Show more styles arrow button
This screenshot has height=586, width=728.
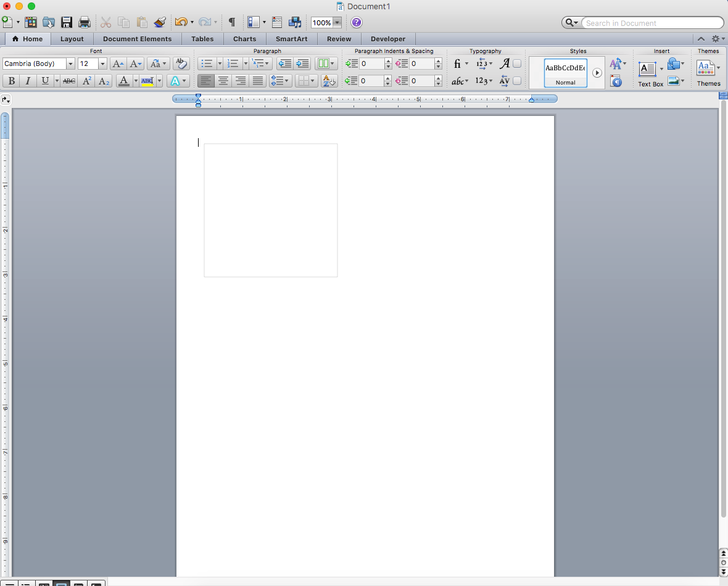(597, 73)
